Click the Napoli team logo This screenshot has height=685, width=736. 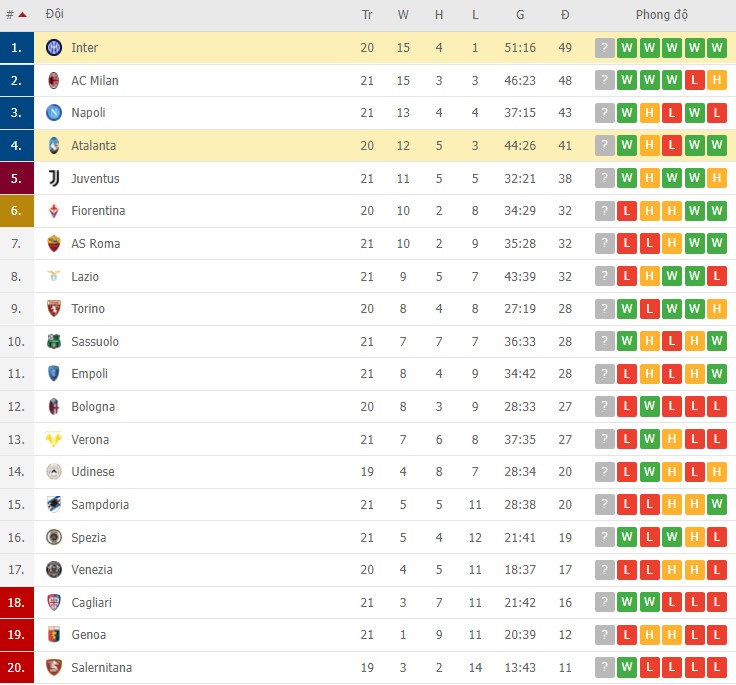pos(54,113)
